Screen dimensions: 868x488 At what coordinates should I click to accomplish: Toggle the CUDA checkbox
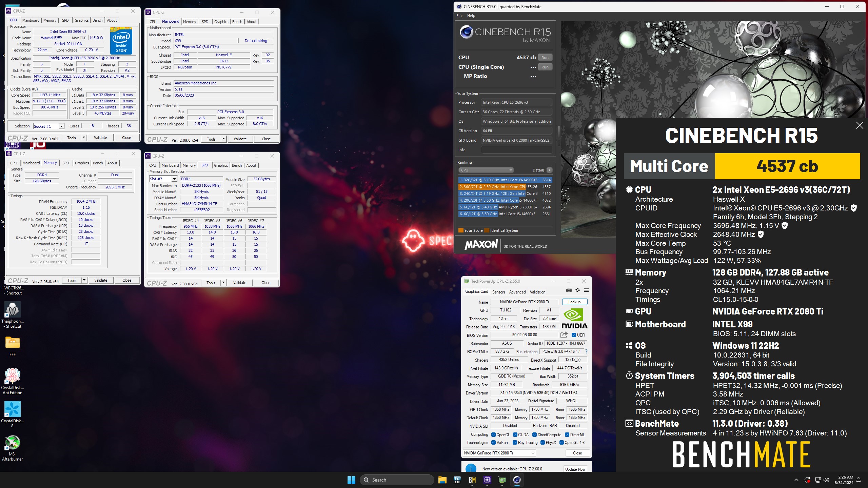coord(515,435)
